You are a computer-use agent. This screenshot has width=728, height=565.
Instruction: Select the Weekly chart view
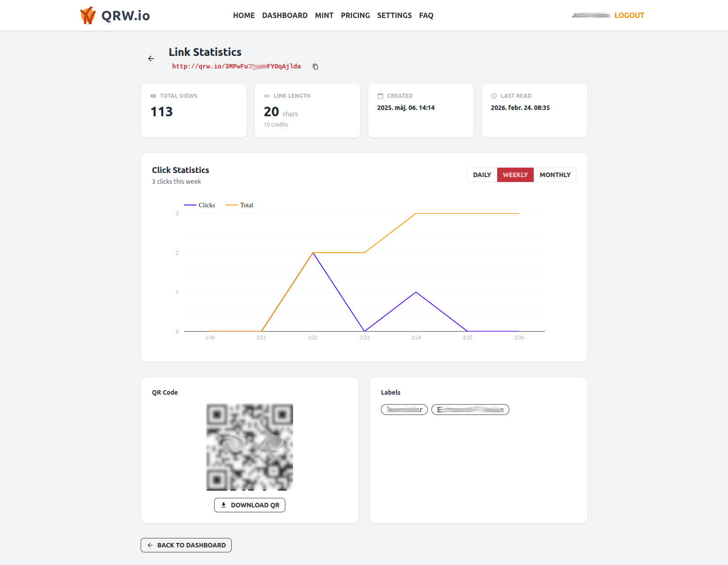point(515,175)
